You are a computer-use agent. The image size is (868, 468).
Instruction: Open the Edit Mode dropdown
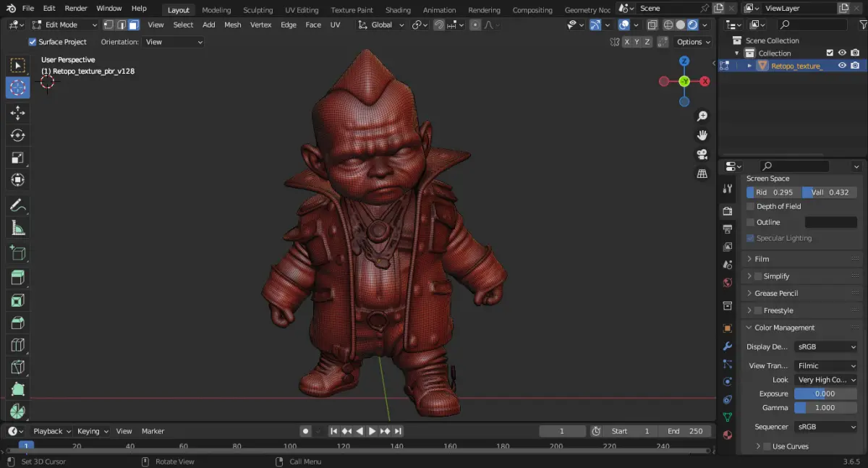[63, 25]
